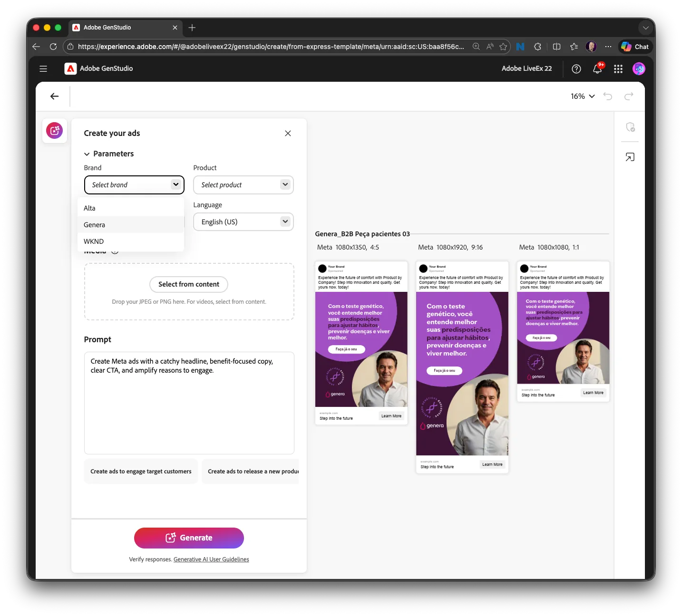Bookmark this page with the star icon
This screenshot has width=682, height=616.
503,47
